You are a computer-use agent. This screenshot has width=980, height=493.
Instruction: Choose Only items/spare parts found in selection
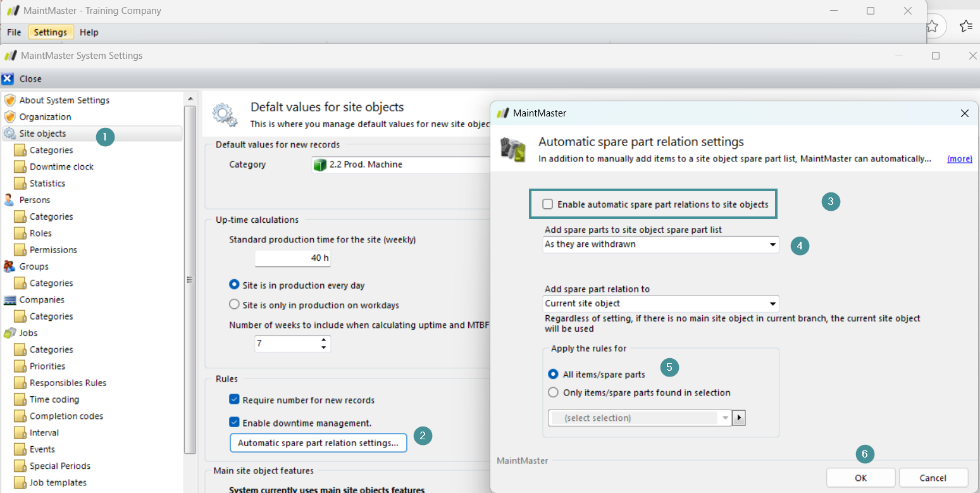pos(553,393)
